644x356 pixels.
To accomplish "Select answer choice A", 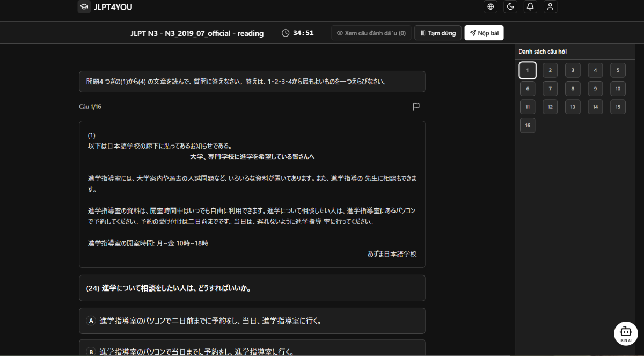I will coord(252,321).
